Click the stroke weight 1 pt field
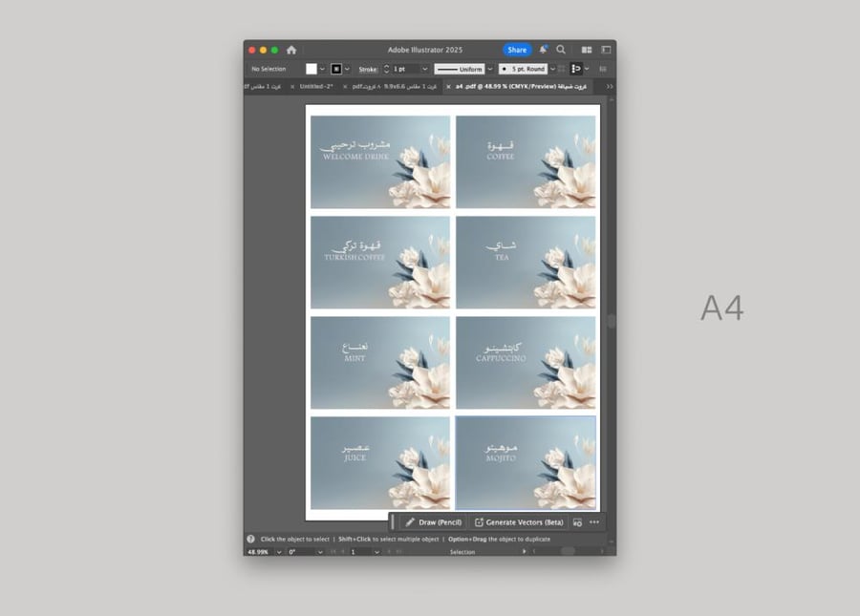860x616 pixels. tap(405, 69)
